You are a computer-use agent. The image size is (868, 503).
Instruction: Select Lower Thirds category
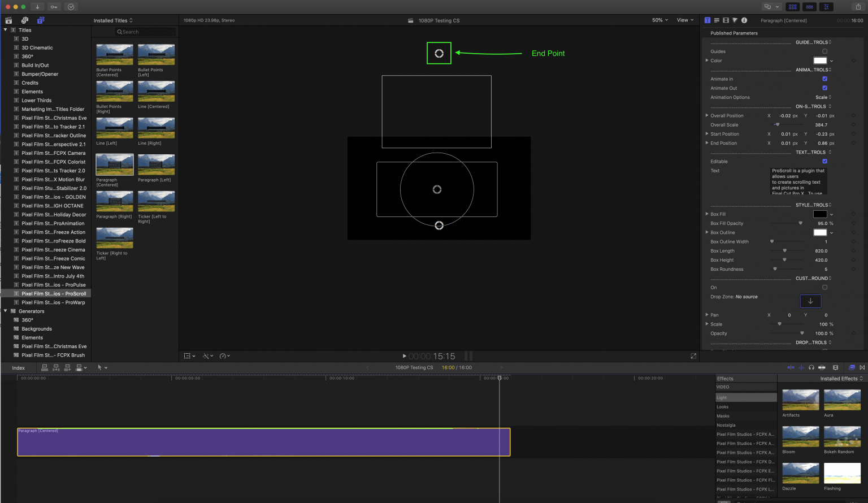pyautogui.click(x=37, y=101)
